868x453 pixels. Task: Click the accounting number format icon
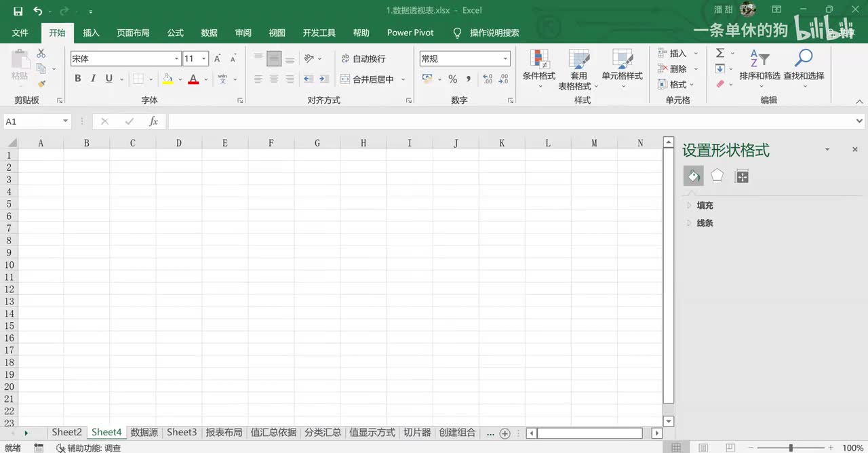pos(427,79)
